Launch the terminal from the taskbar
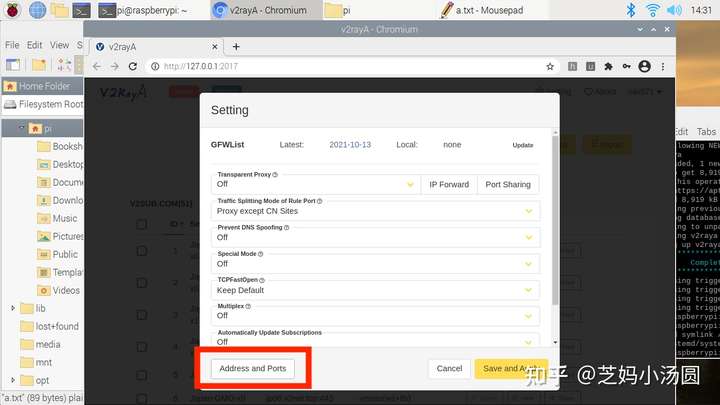The image size is (720, 405). (81, 10)
